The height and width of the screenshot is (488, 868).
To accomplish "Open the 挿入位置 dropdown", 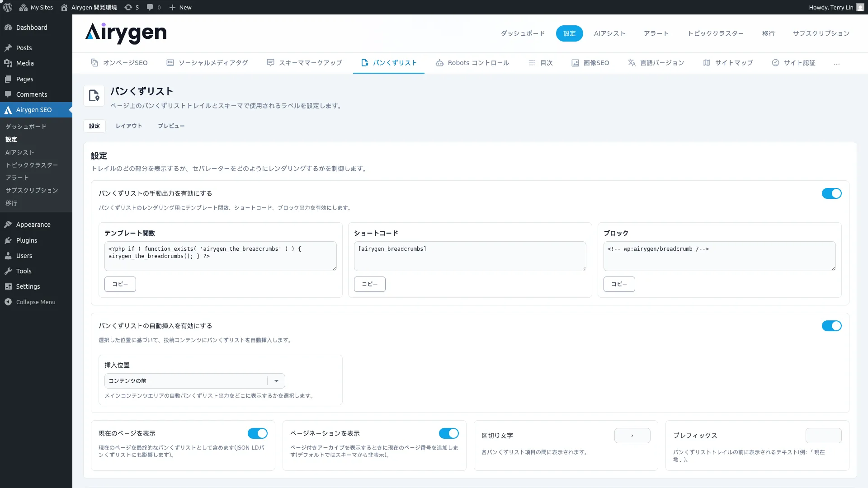I will (x=194, y=381).
